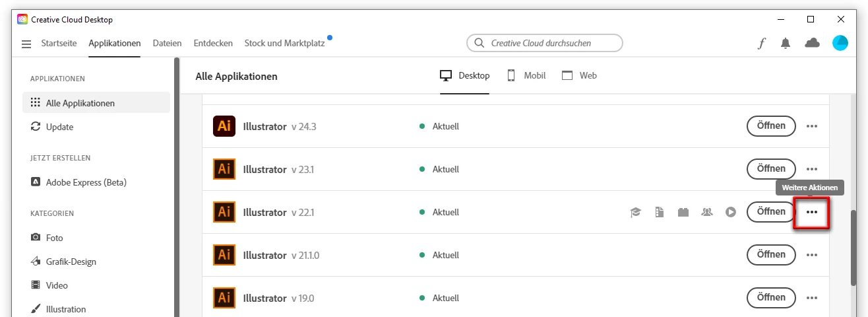Select Alle Applikationen in the sidebar

[x=96, y=103]
